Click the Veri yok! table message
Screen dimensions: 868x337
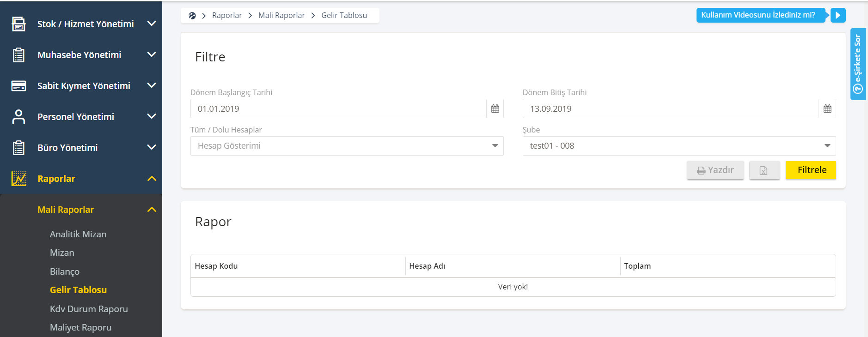click(513, 287)
